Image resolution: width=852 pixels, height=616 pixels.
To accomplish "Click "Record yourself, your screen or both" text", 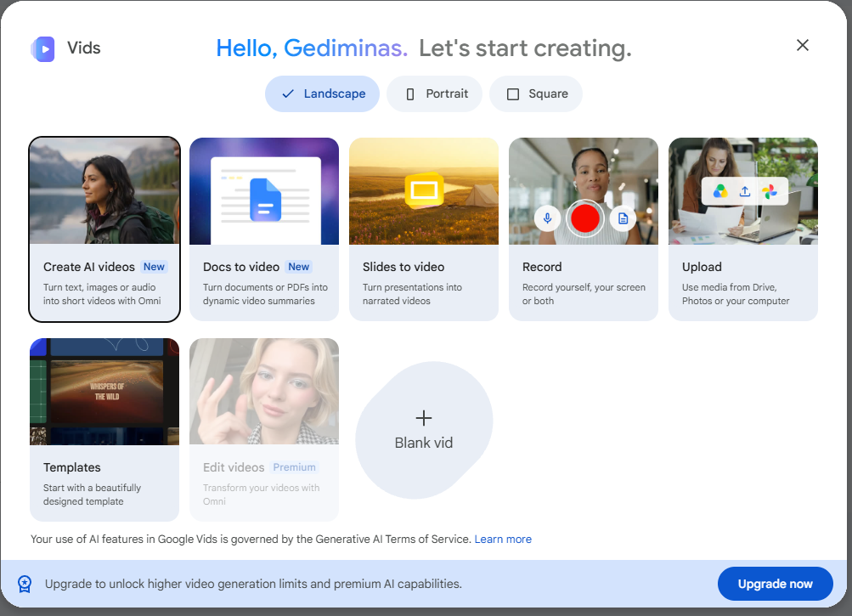I will 584,294.
